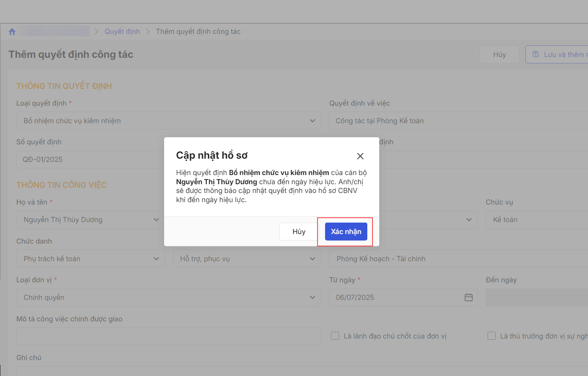The image size is (588, 376).
Task: Toggle Là thủ trưởng đơn vị checkbox
Action: tap(492, 336)
